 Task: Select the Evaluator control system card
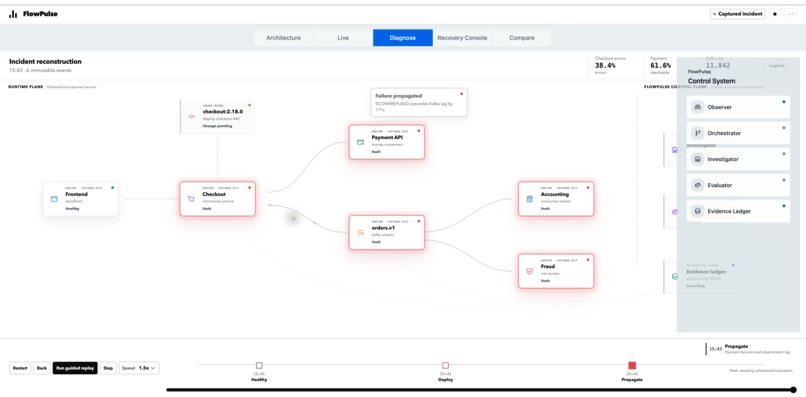coord(738,185)
